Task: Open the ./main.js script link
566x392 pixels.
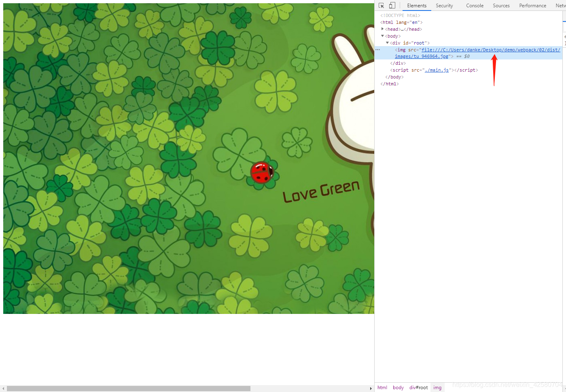Action: (437, 70)
